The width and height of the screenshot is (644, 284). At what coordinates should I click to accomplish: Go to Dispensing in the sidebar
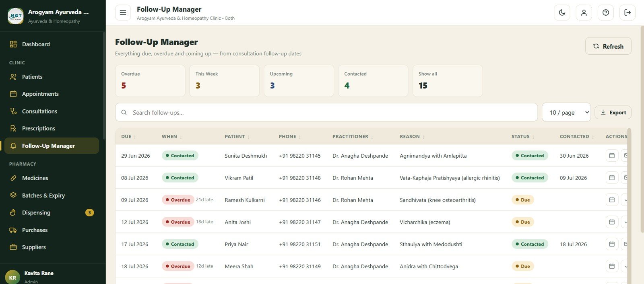click(52, 213)
